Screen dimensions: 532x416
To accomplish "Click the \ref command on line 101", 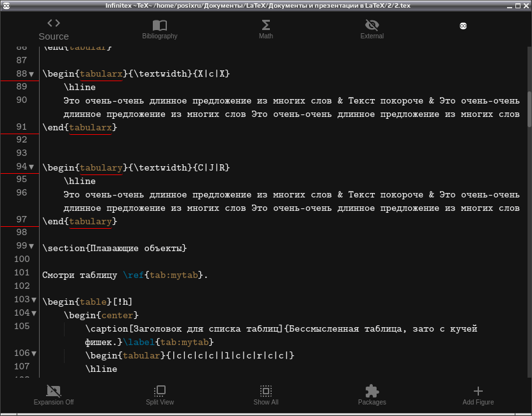I will click(134, 275).
